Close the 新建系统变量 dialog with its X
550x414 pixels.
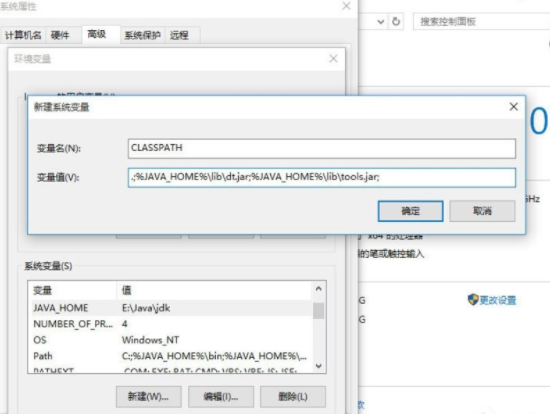[514, 107]
